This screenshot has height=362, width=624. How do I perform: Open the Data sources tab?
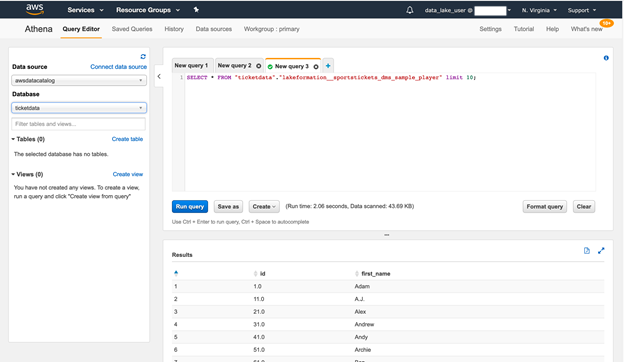pos(214,29)
